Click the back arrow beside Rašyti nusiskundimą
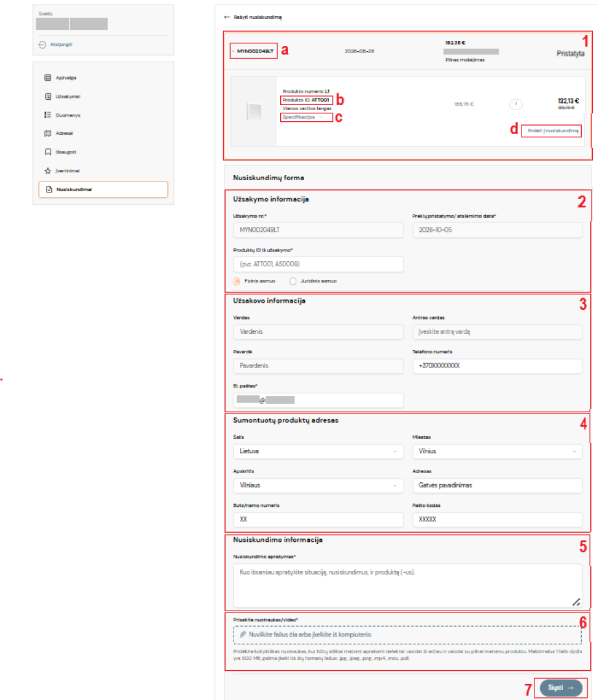The height and width of the screenshot is (700, 598). click(227, 17)
